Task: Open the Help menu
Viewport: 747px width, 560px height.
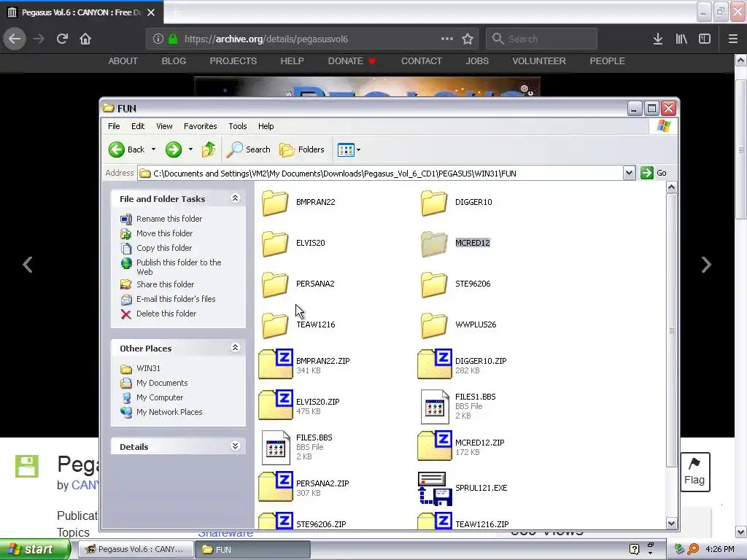Action: point(266,126)
